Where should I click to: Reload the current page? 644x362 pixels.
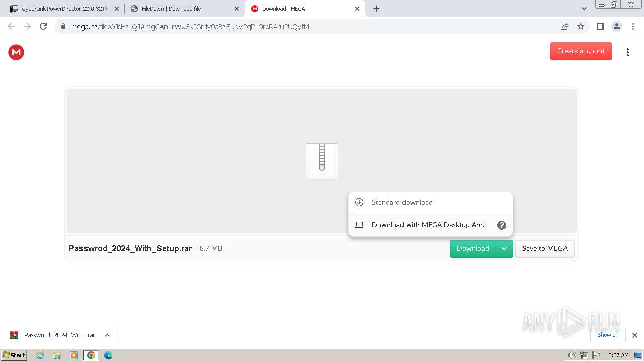[43, 26]
